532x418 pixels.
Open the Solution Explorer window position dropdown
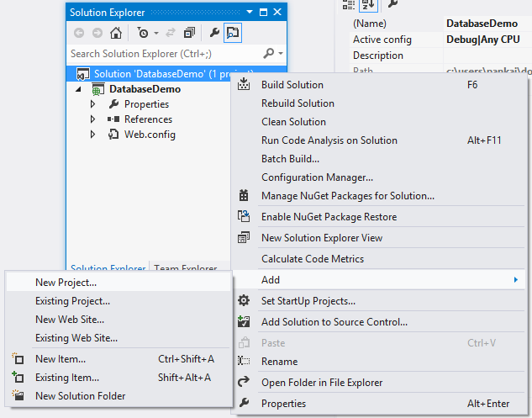[250, 12]
